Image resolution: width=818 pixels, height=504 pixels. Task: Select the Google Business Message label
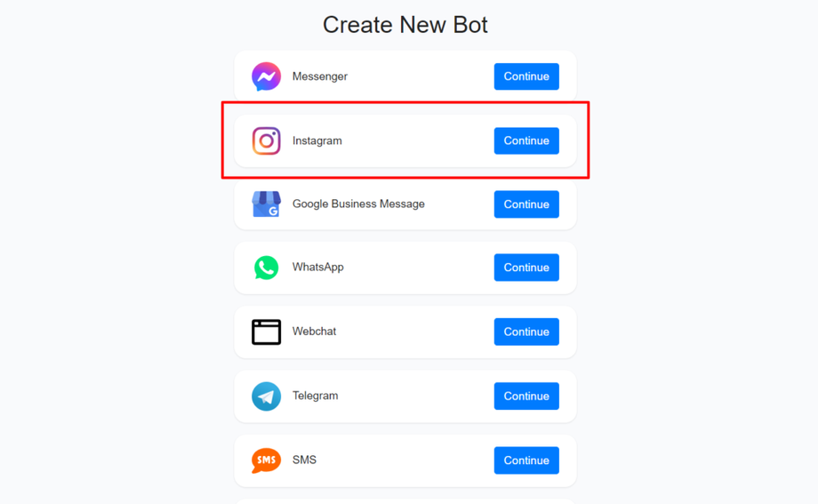(x=358, y=204)
